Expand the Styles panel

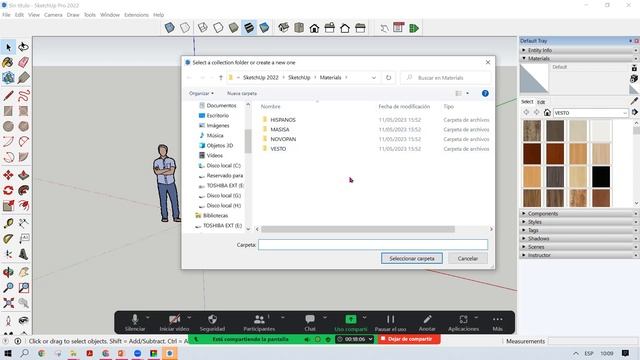579,222
